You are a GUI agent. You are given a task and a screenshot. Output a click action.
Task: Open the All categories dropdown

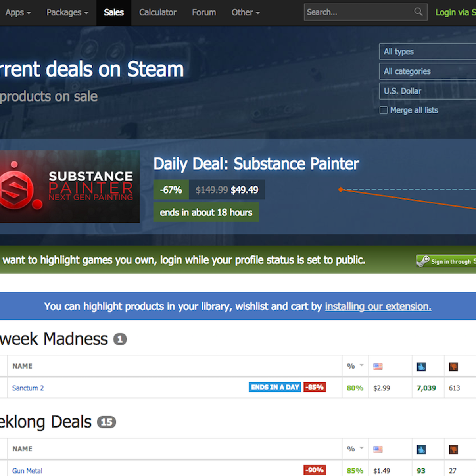pyautogui.click(x=428, y=71)
